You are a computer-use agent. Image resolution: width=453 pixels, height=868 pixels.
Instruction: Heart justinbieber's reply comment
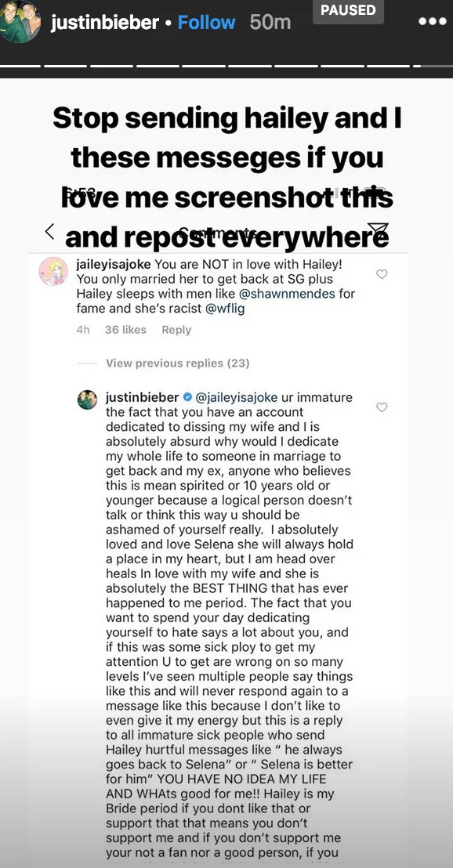click(382, 407)
